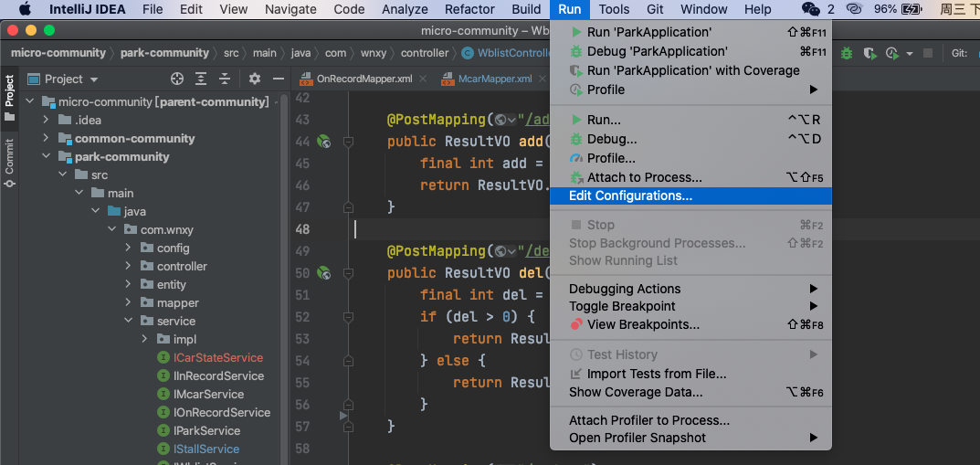This screenshot has width=980, height=465.
Task: Open Project panel gear settings
Action: [255, 79]
